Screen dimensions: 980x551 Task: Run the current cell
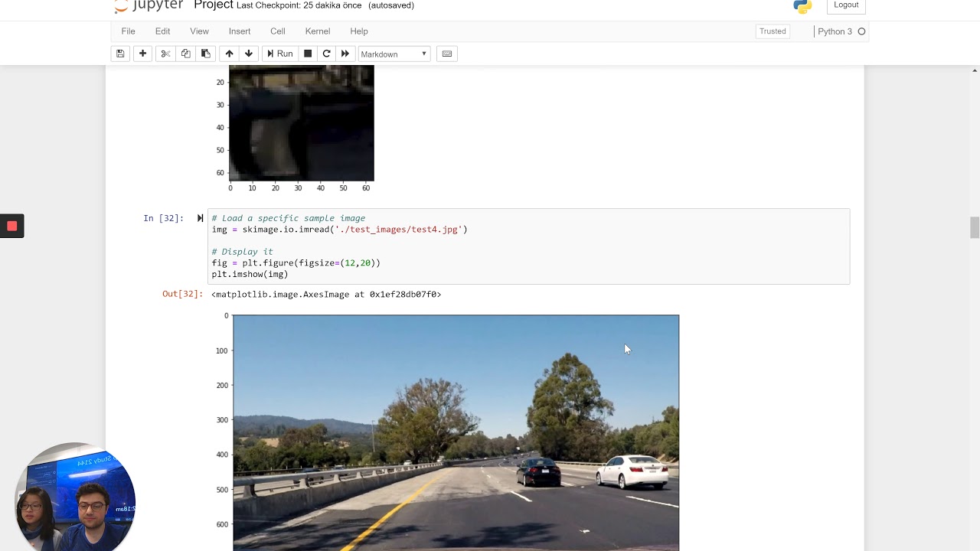click(x=279, y=54)
